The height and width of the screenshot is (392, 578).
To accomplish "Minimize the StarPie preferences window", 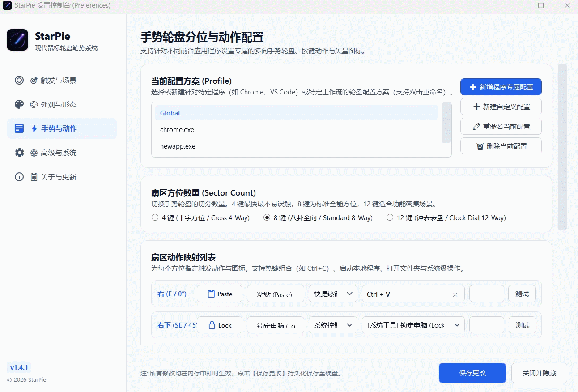I will pyautogui.click(x=514, y=5).
